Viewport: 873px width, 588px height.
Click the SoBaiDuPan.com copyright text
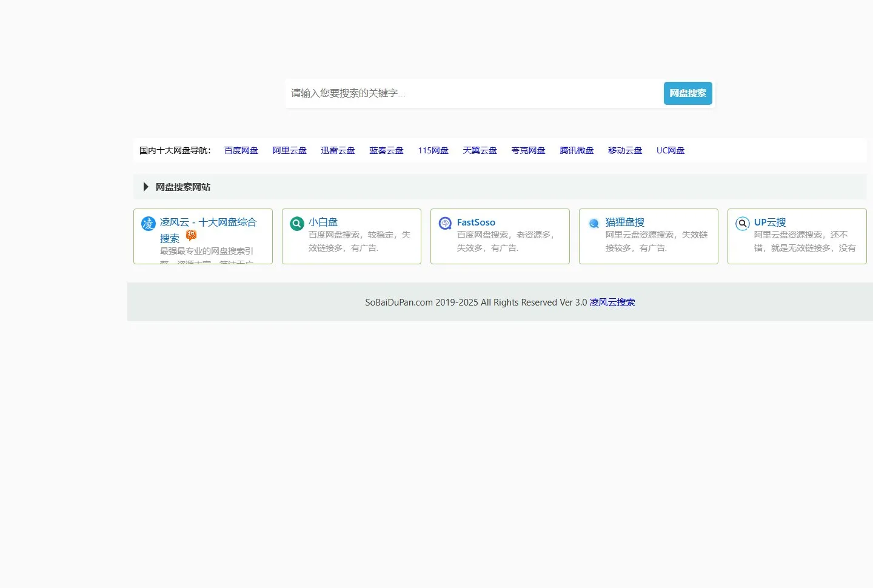pos(476,302)
